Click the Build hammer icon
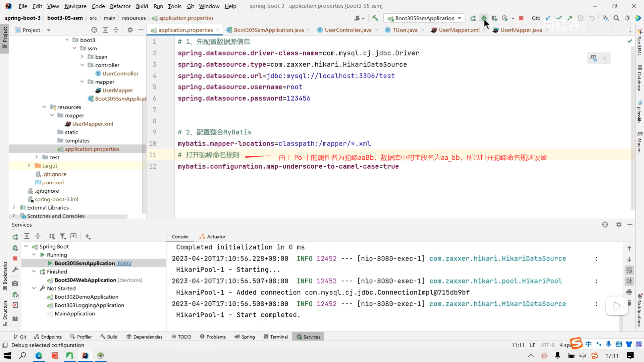The height and width of the screenshot is (362, 644). pyautogui.click(x=375, y=18)
